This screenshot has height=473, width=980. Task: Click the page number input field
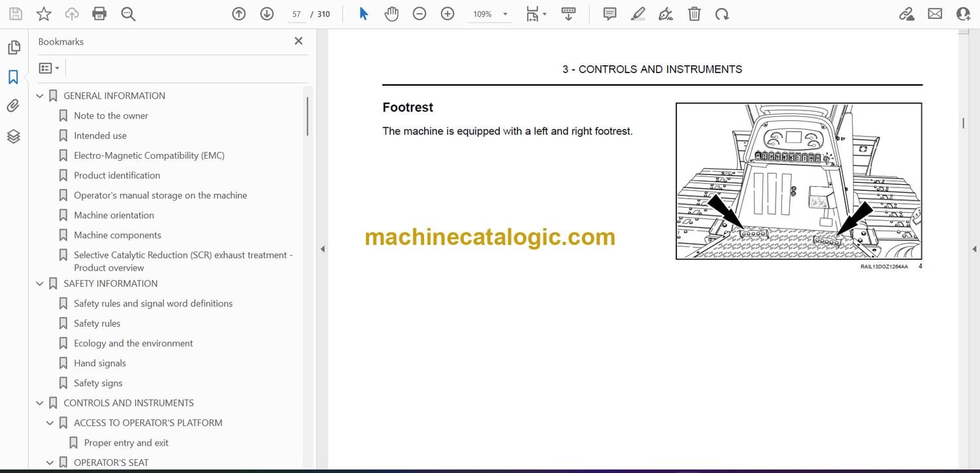(x=297, y=14)
